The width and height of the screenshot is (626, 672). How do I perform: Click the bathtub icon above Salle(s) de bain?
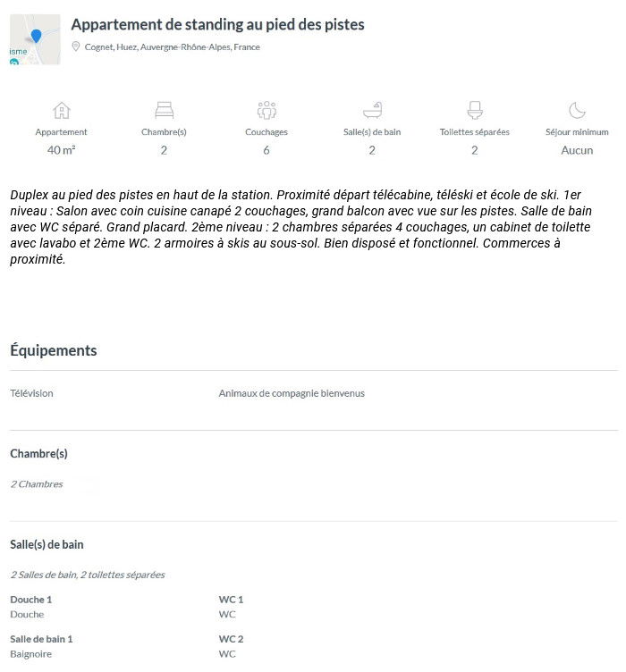click(x=372, y=111)
